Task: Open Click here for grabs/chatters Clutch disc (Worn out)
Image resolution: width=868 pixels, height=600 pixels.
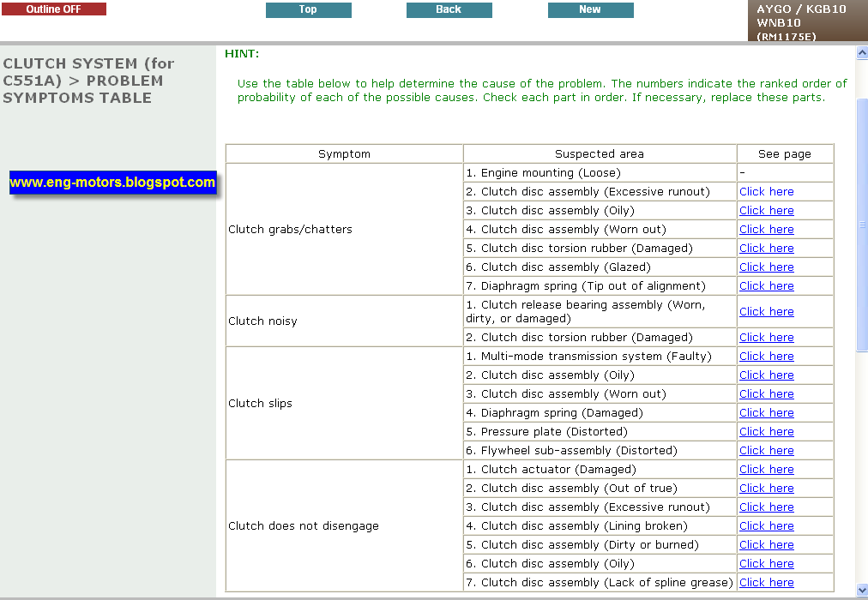Action: coord(766,229)
